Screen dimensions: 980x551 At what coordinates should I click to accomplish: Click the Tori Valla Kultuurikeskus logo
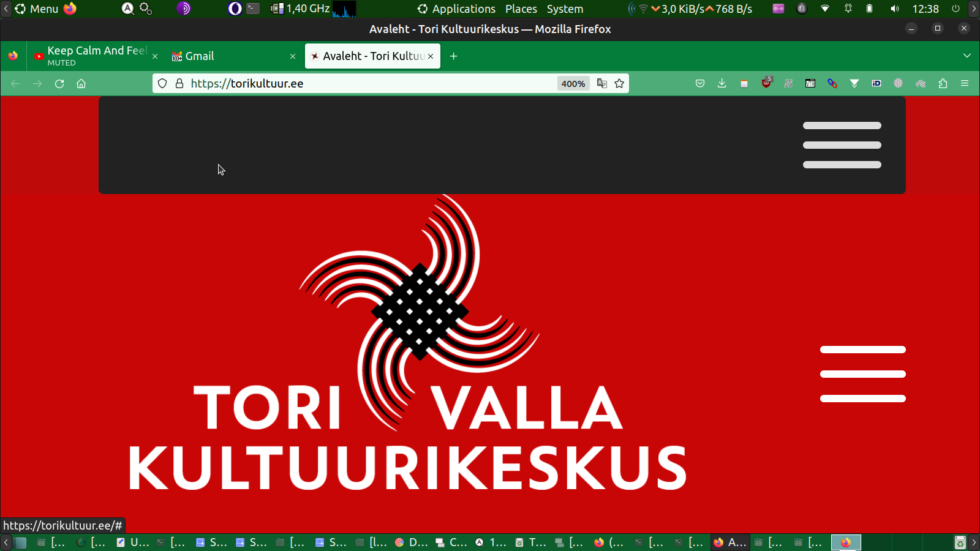click(x=407, y=343)
